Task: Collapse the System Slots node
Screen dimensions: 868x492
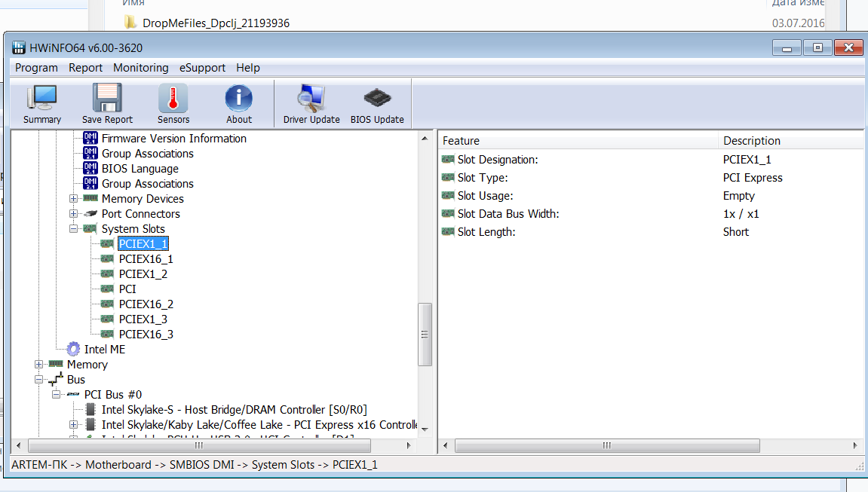Action: click(73, 228)
